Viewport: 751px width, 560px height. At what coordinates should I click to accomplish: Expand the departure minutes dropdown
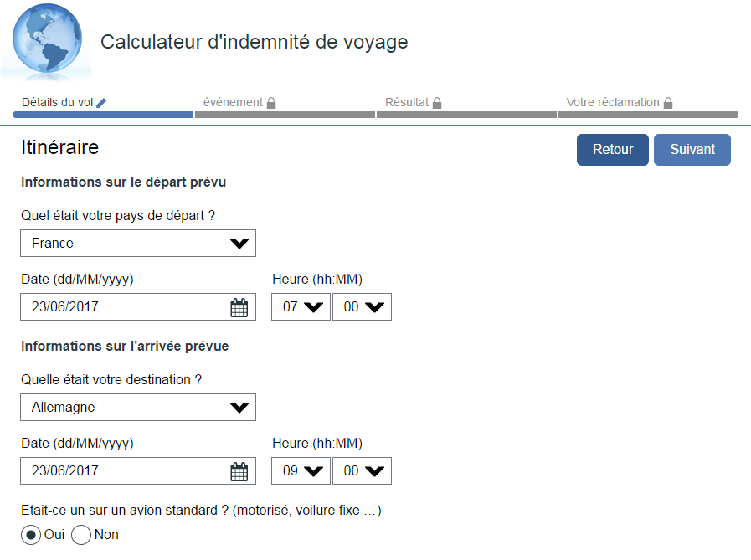click(x=362, y=307)
